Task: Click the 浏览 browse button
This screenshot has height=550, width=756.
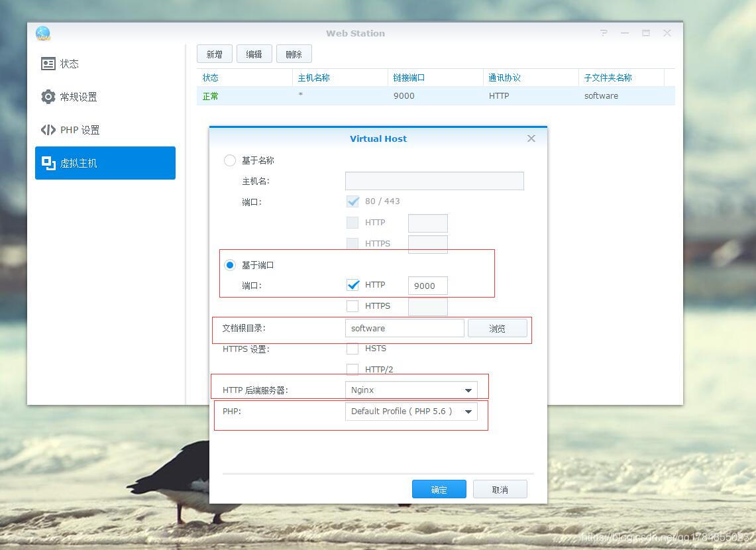Action: click(497, 328)
